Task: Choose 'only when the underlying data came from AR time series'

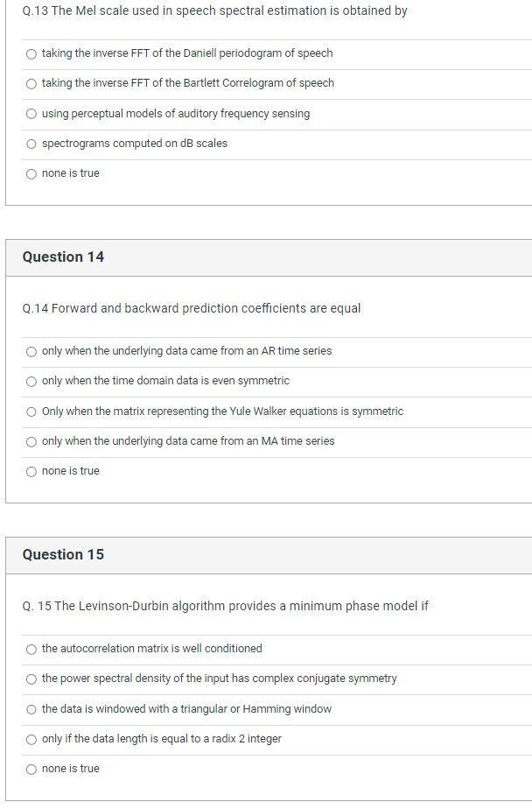Action: click(32, 351)
